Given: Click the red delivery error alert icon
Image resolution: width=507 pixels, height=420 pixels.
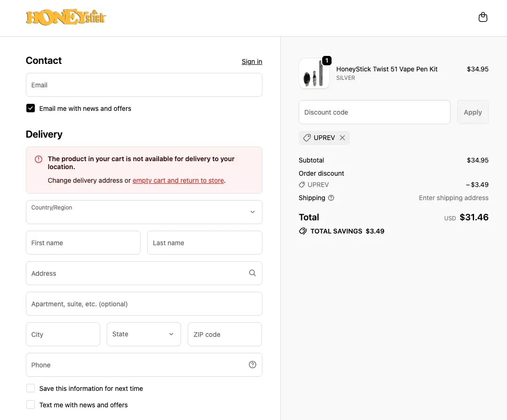Looking at the screenshot, I should 39,159.
